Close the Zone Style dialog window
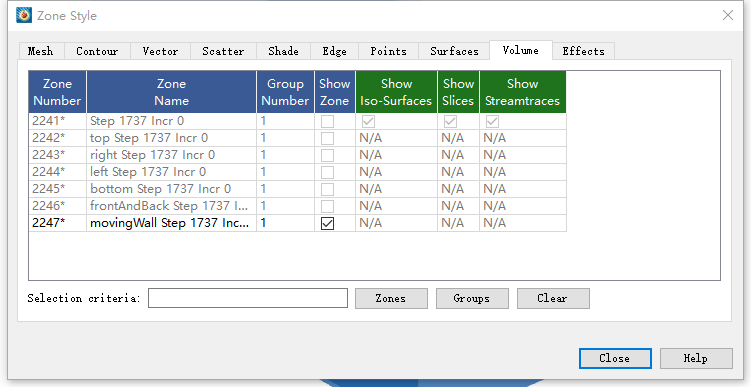This screenshot has width=751, height=387. (728, 15)
